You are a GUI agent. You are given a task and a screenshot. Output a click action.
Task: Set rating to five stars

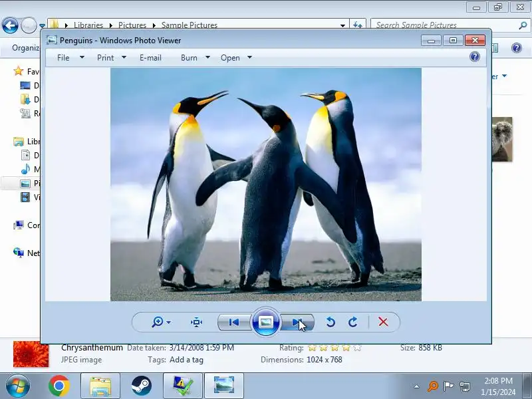click(357, 348)
